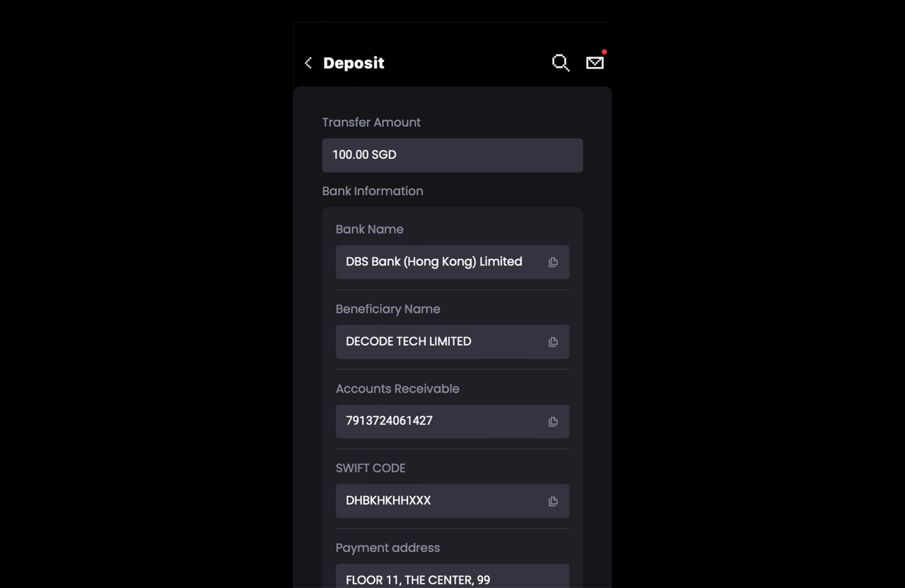Go back using the arrow beside Deposit
This screenshot has height=588, width=905.
point(308,63)
